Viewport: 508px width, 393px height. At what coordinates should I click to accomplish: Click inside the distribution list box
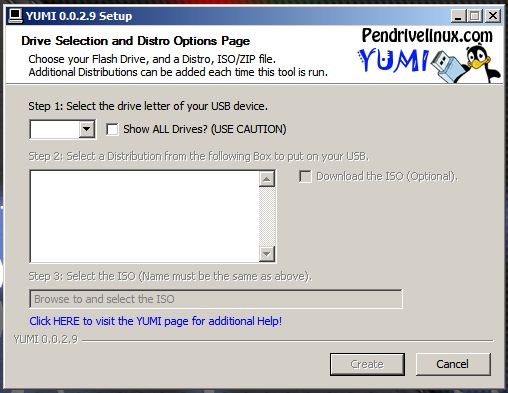(x=144, y=216)
